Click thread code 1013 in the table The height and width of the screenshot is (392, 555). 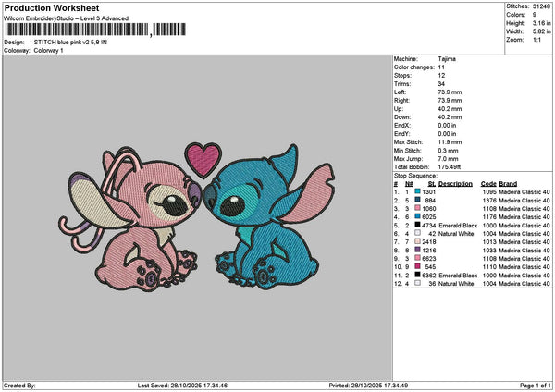coord(489,242)
